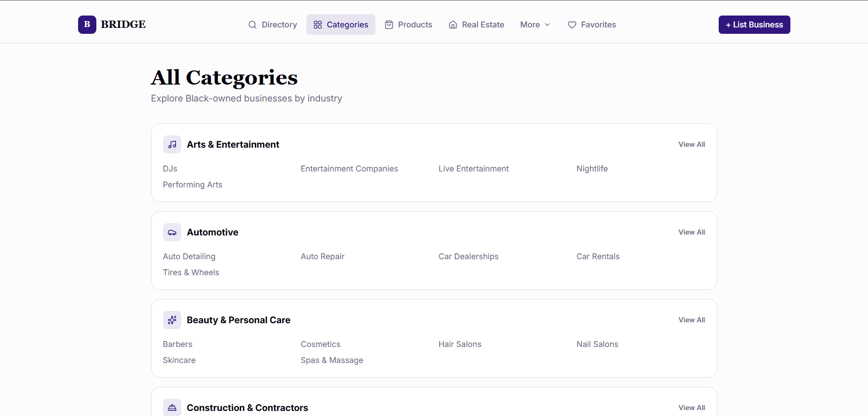Image resolution: width=868 pixels, height=416 pixels.
Task: Click the Directory search magnifier icon
Action: coord(253,25)
